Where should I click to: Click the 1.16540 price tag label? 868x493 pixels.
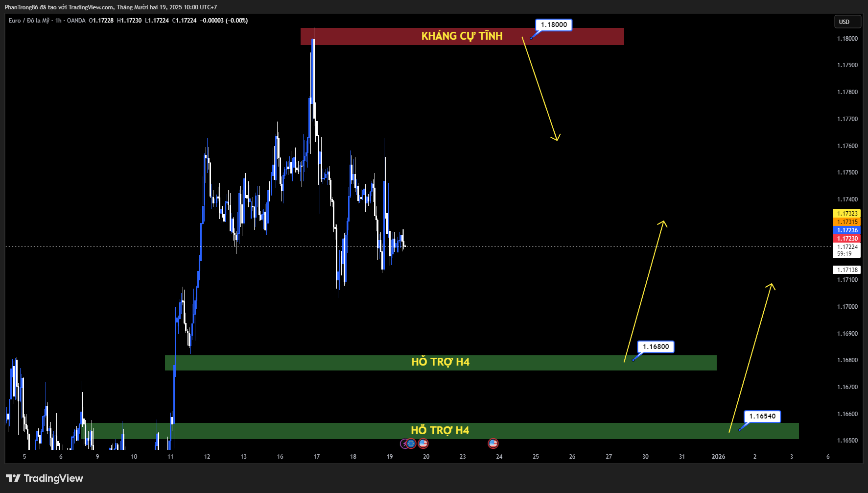pos(762,416)
